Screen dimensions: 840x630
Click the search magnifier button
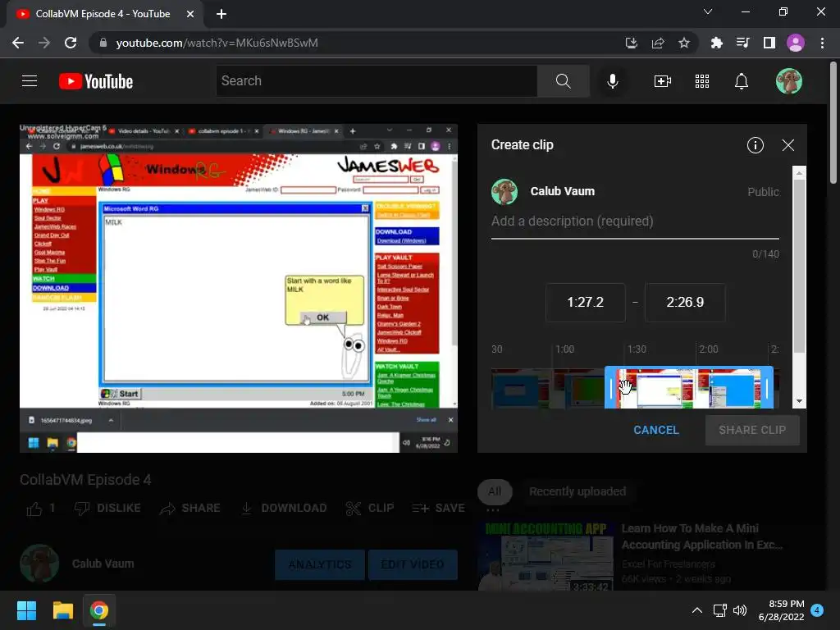point(563,81)
